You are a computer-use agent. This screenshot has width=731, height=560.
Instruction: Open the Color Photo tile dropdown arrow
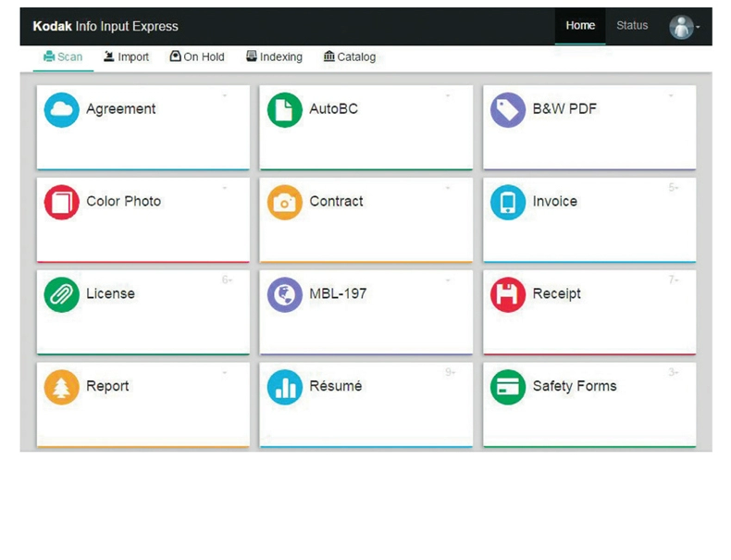[x=225, y=188]
